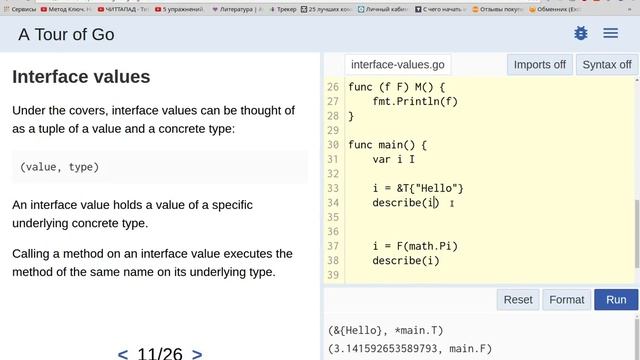Click the closing brace on line 28

pyautogui.click(x=351, y=116)
